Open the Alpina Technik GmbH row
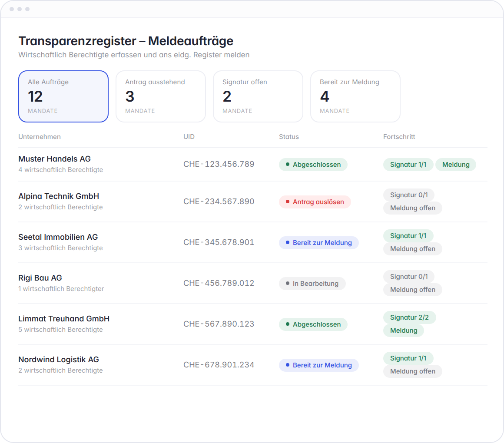504x443 pixels. (252, 202)
